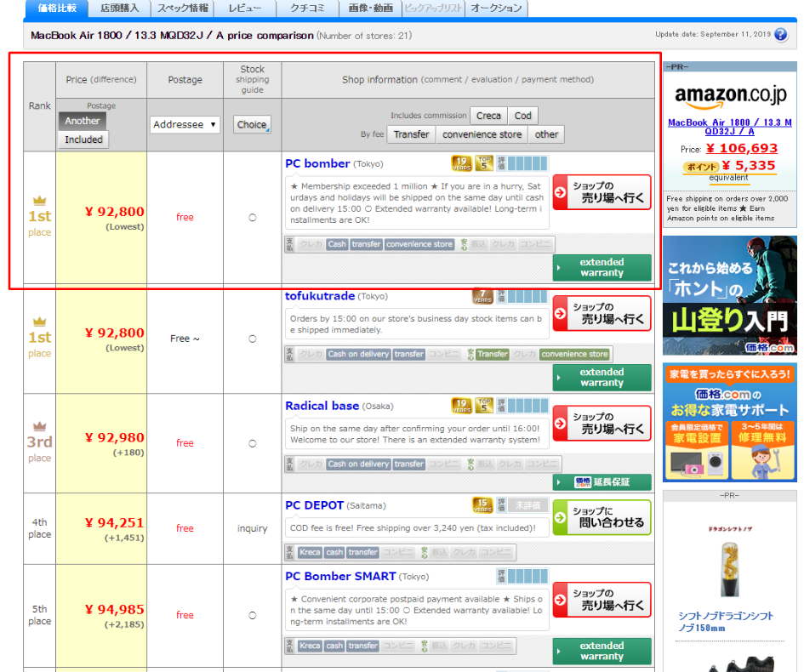Toggle the convenience store fee filter
The height and width of the screenshot is (672, 804).
[x=482, y=134]
